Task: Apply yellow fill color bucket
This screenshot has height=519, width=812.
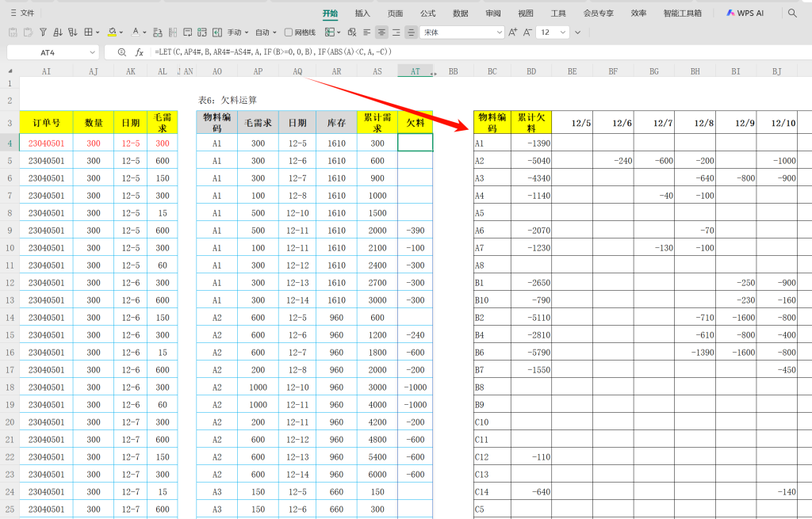Action: 112,32
